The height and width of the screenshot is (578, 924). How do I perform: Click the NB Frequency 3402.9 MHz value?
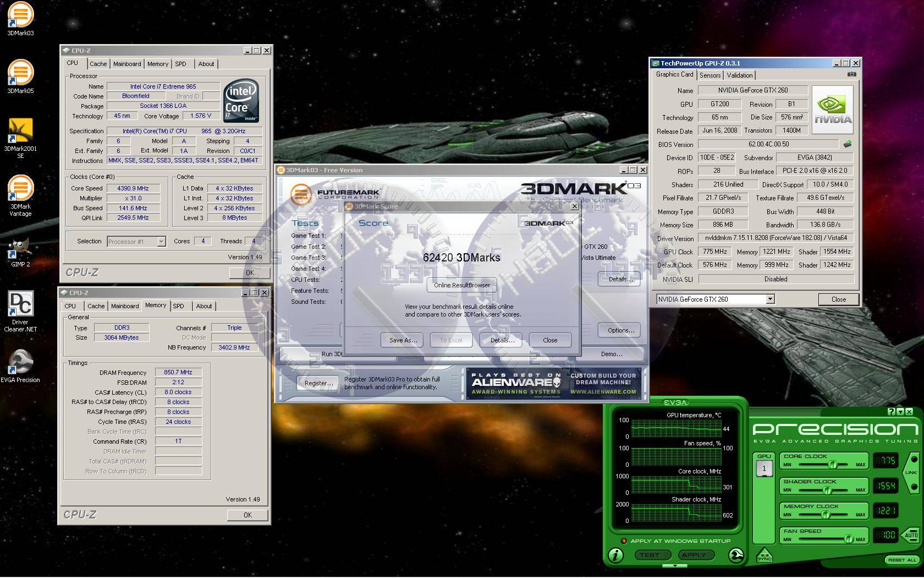234,347
